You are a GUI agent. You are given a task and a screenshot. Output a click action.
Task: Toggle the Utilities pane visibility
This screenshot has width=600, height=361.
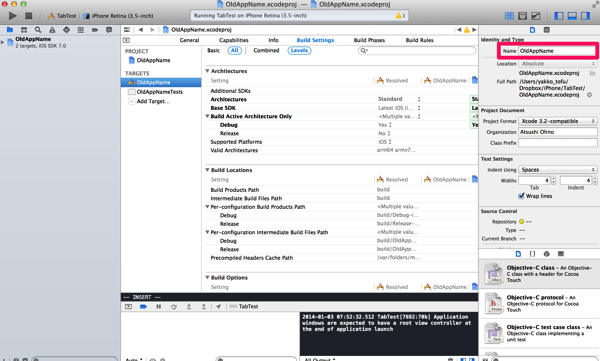(x=585, y=16)
